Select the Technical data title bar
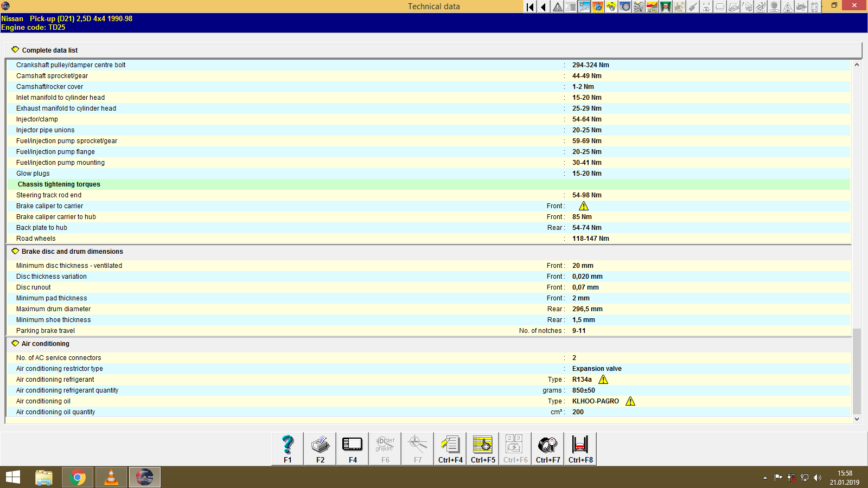Image resolution: width=868 pixels, height=488 pixels. (x=433, y=7)
